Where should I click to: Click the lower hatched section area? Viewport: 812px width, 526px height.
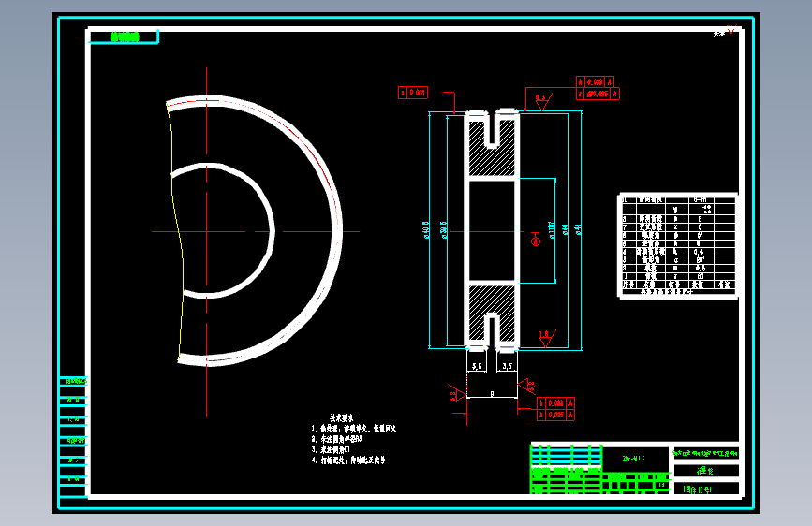click(492, 313)
